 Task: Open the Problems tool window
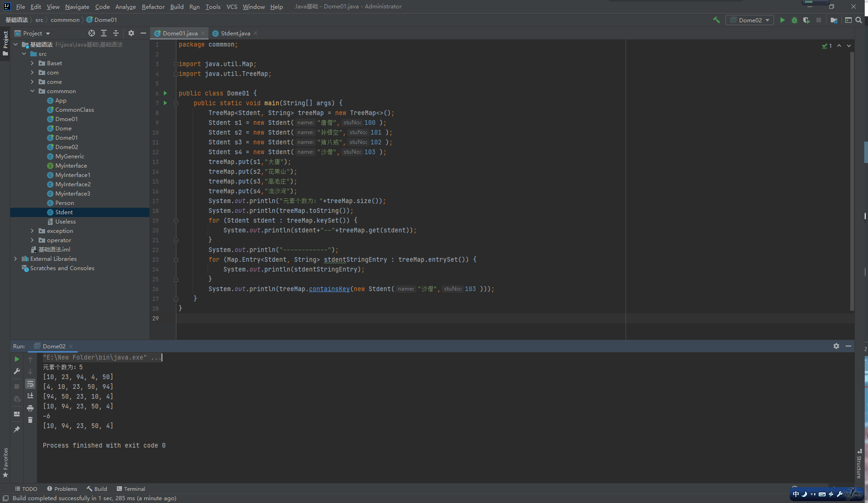coord(62,489)
